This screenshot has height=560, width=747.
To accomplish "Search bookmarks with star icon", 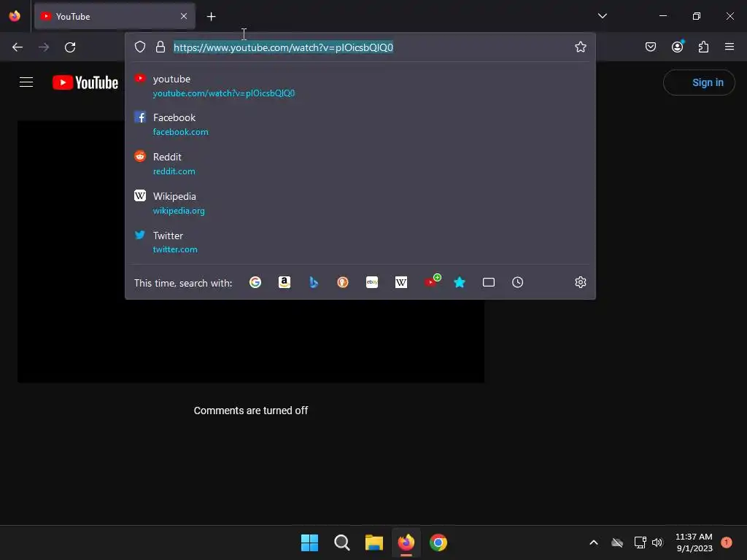I will (460, 282).
